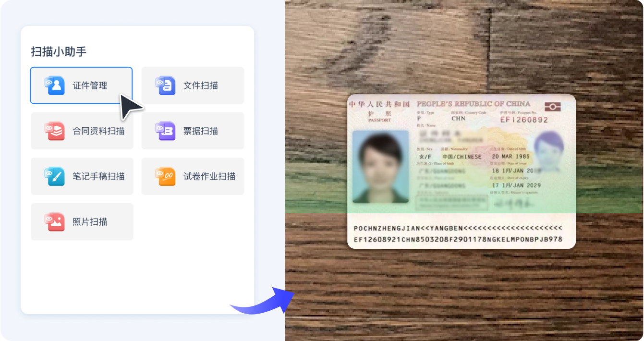Select the 文件扫描 button

193,85
